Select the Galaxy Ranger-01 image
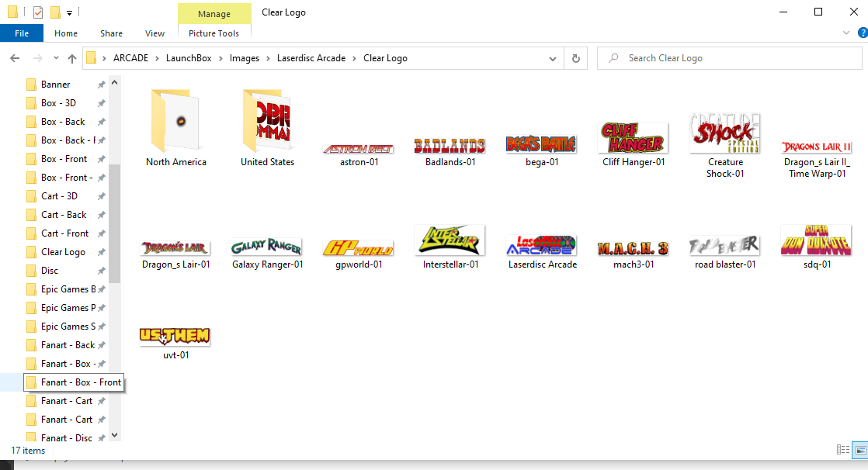The width and height of the screenshot is (868, 470). coord(267,254)
